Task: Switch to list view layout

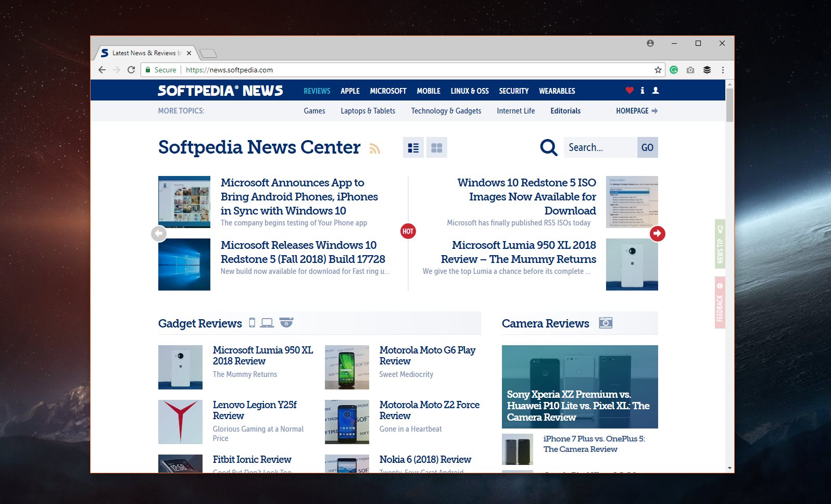Action: [x=413, y=148]
